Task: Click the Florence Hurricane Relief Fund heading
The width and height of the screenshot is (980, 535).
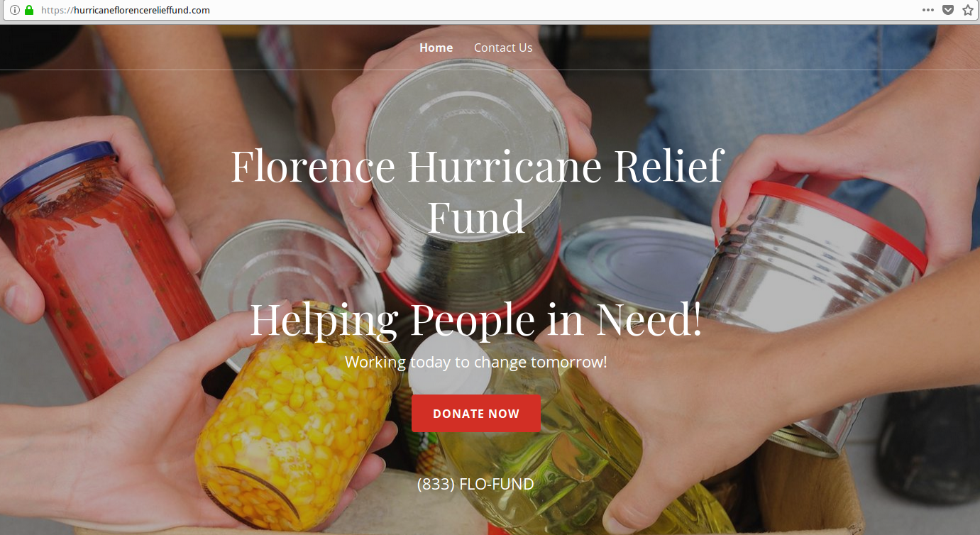Action: click(x=477, y=190)
